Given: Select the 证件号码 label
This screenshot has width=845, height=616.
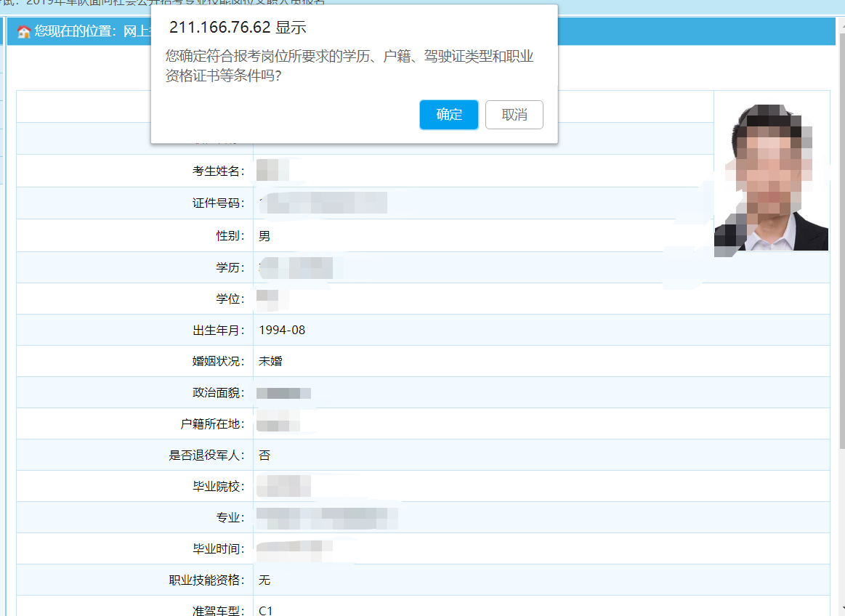Looking at the screenshot, I should pos(218,203).
